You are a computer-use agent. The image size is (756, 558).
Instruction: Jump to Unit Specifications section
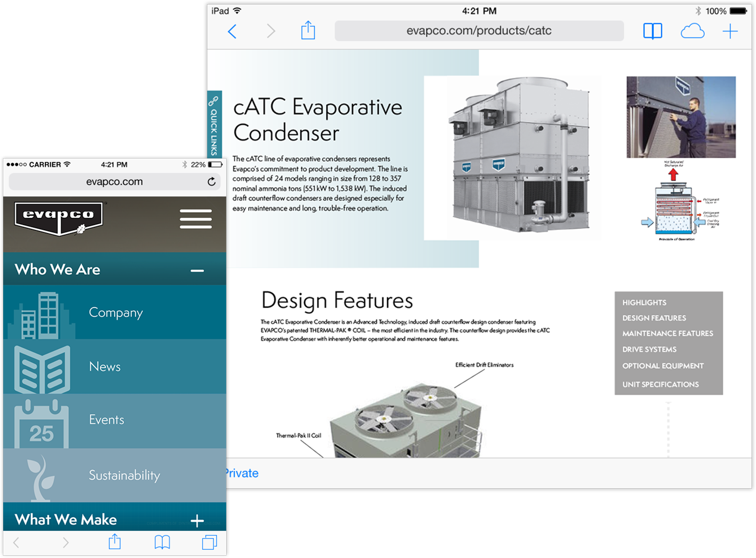coord(660,385)
